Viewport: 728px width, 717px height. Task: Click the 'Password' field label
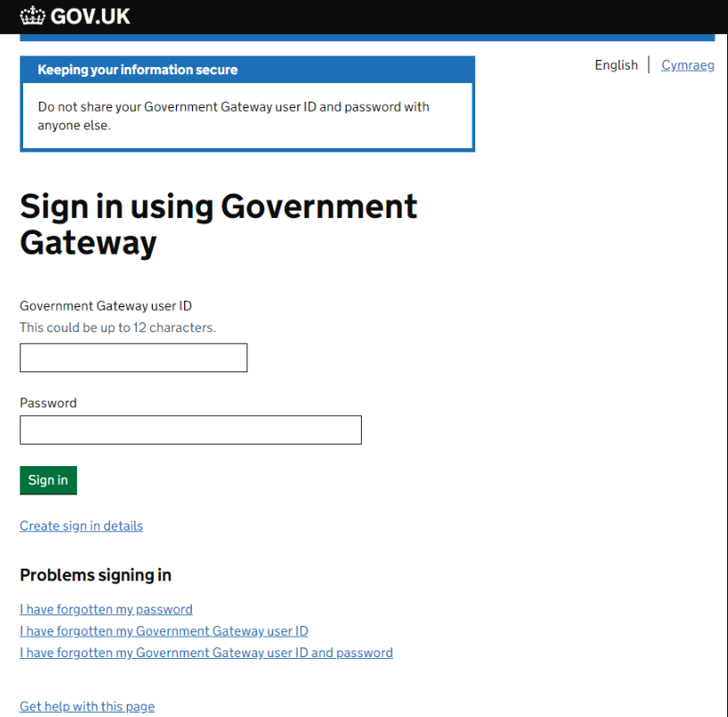click(x=48, y=403)
